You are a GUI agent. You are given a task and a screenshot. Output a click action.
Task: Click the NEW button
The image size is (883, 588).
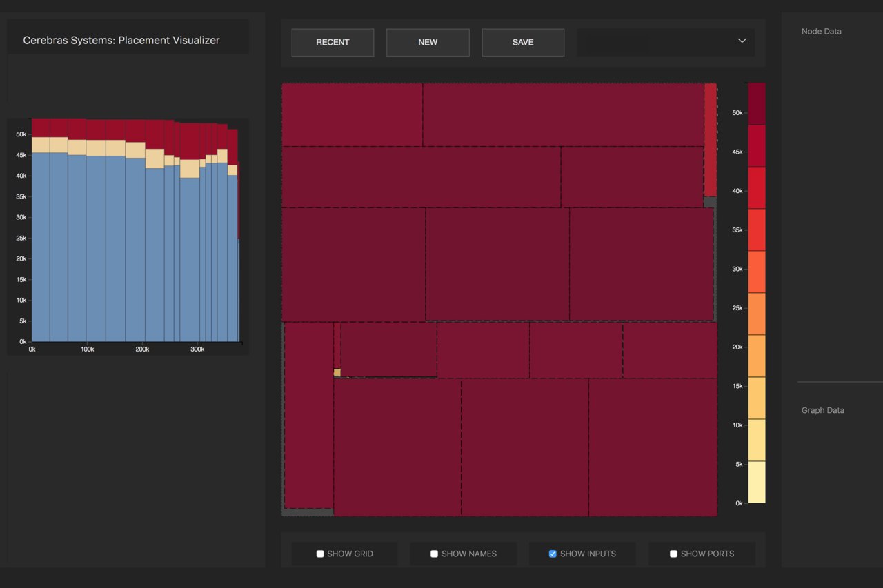[x=427, y=42]
